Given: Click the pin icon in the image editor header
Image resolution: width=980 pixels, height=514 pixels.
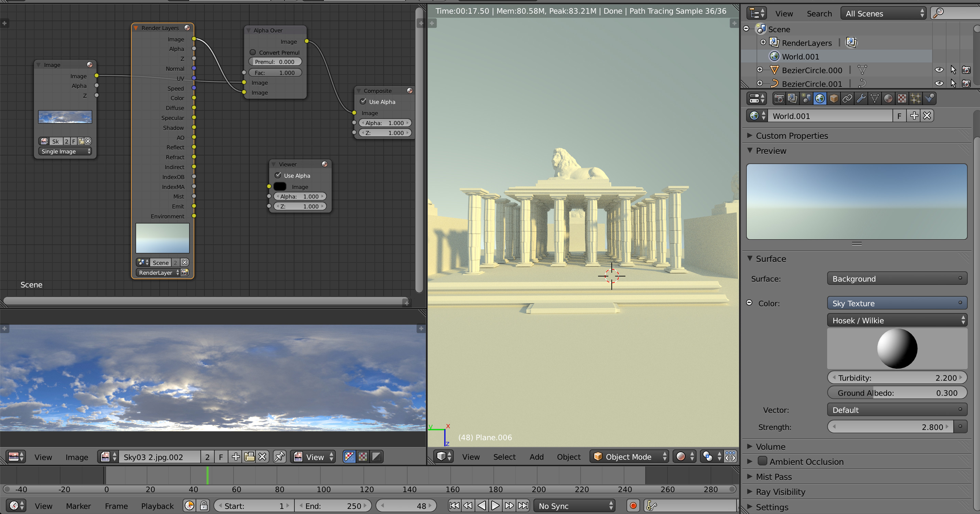Looking at the screenshot, I should [x=279, y=457].
